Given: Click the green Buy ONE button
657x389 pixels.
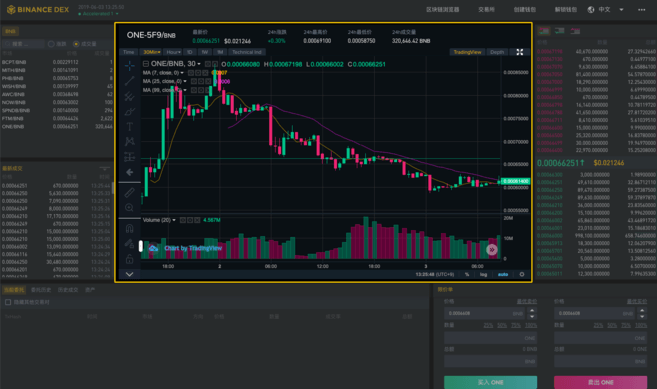Looking at the screenshot, I should click(x=490, y=382).
